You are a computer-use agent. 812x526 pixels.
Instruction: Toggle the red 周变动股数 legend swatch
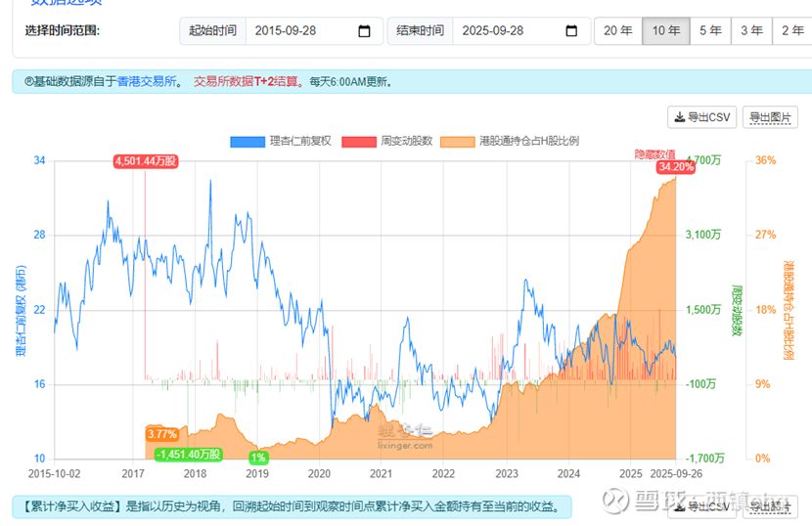coord(359,142)
